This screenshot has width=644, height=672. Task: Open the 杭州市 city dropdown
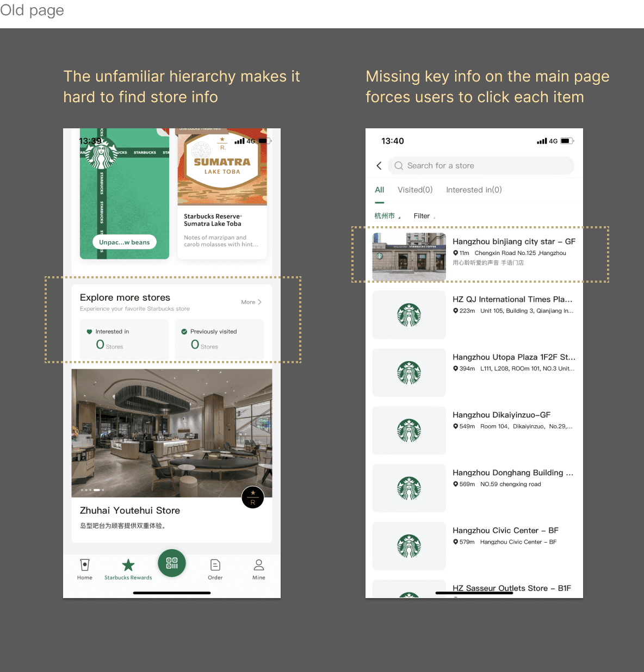387,216
